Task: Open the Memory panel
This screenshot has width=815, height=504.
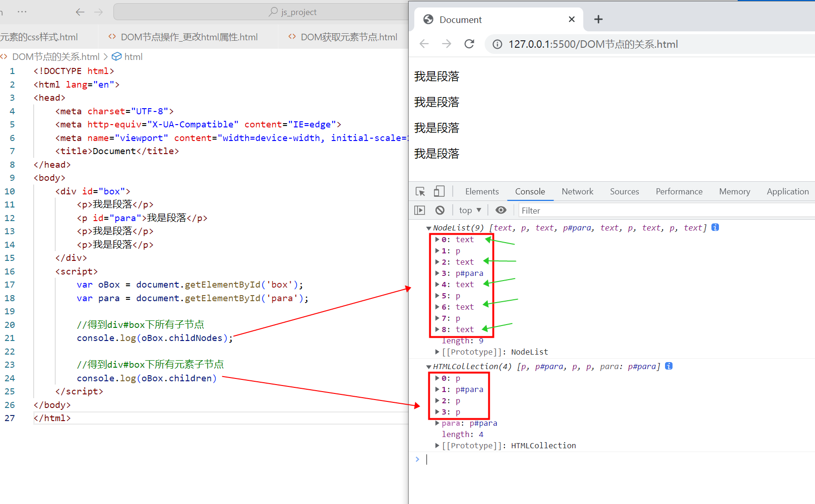Action: [x=734, y=192]
